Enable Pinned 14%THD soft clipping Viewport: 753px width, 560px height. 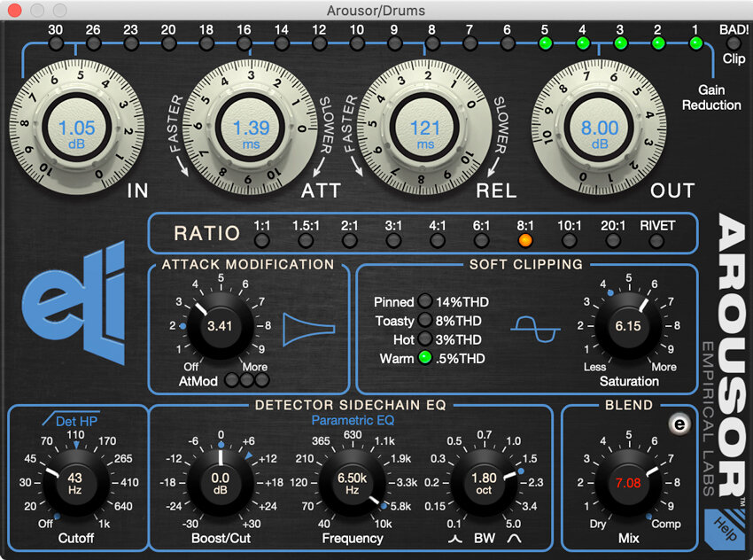424,301
